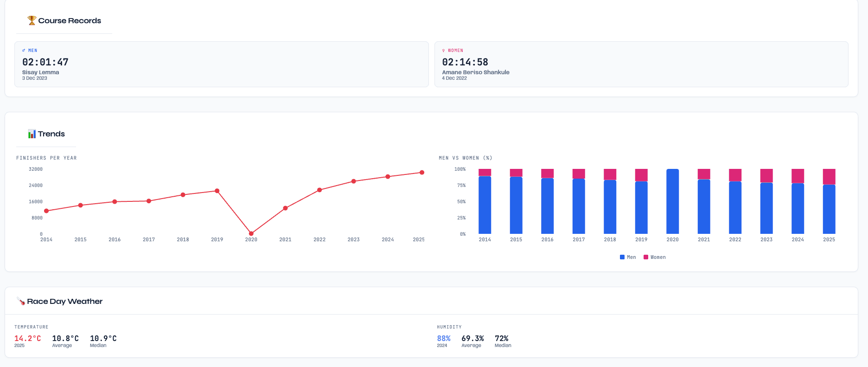Image resolution: width=868 pixels, height=367 pixels.
Task: Click the 14.2°C temperature value for 2025
Action: (28, 338)
